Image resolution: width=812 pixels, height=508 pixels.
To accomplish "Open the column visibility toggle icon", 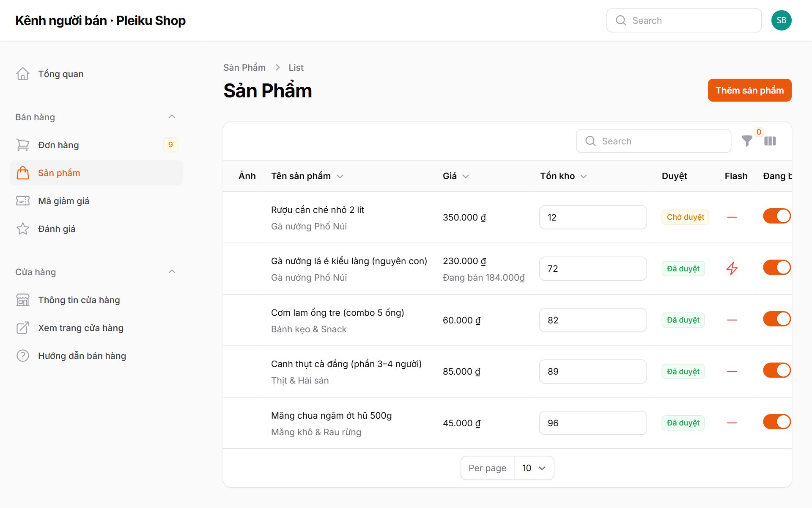I will click(770, 141).
